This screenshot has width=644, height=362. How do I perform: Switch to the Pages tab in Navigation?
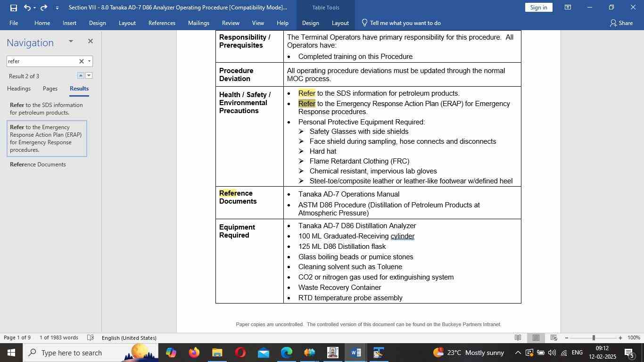pyautogui.click(x=50, y=89)
